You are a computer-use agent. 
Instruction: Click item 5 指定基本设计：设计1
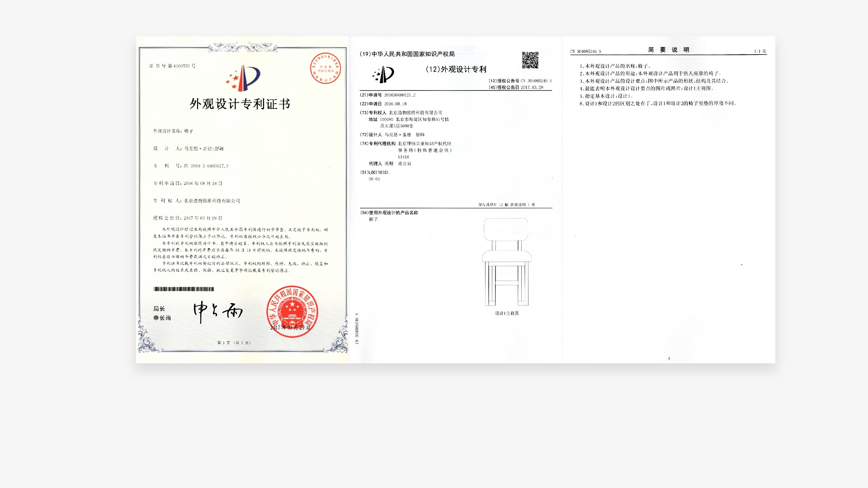tap(607, 96)
